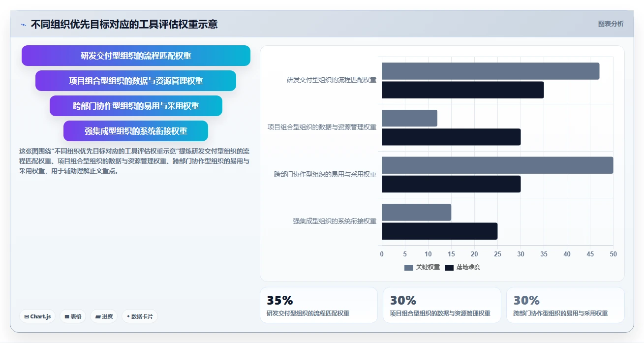Select the 项目组合型组织的数据与资源管理权重 funnel bar
Viewport: 644px width, 343px height.
coord(136,81)
